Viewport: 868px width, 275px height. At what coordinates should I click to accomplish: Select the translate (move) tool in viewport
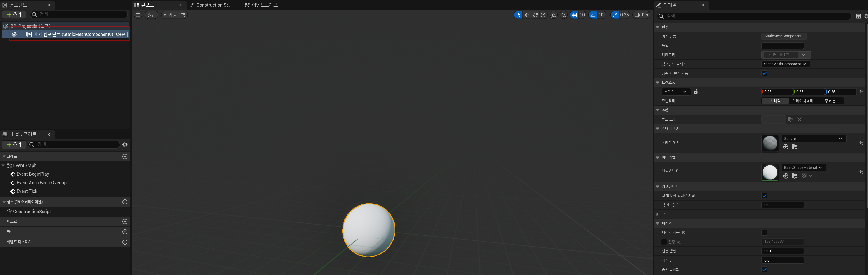tap(527, 15)
